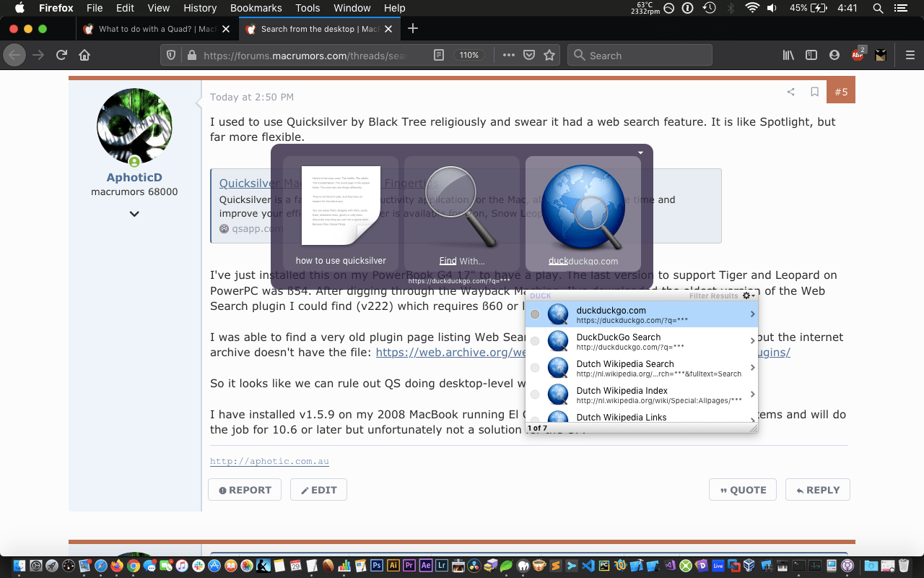
Task: Open the page actions ellipsis menu
Action: coord(508,55)
